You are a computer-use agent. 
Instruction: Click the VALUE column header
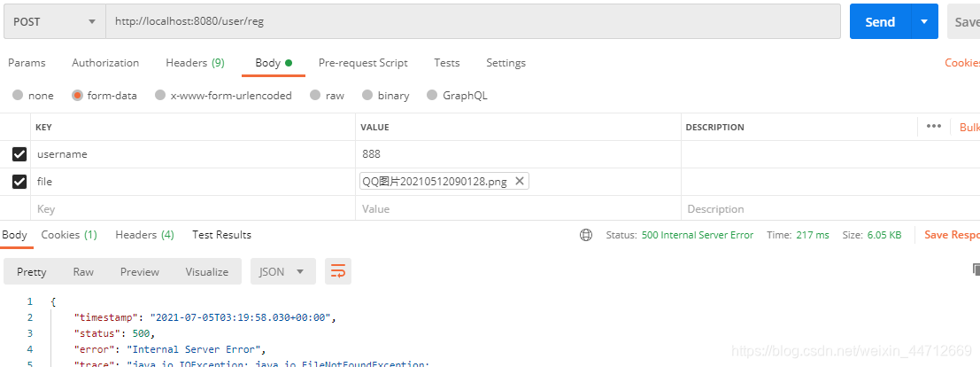click(x=375, y=127)
